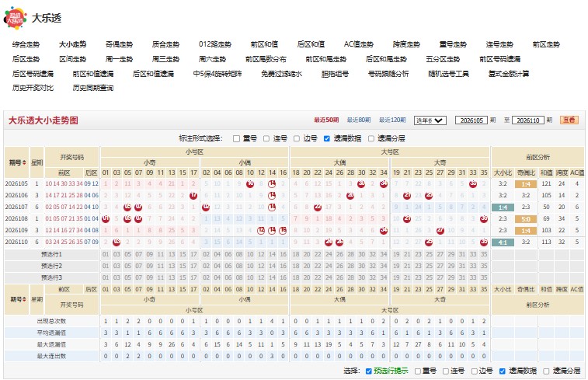Enable the top 遗漏分层 checkbox

tap(371, 139)
